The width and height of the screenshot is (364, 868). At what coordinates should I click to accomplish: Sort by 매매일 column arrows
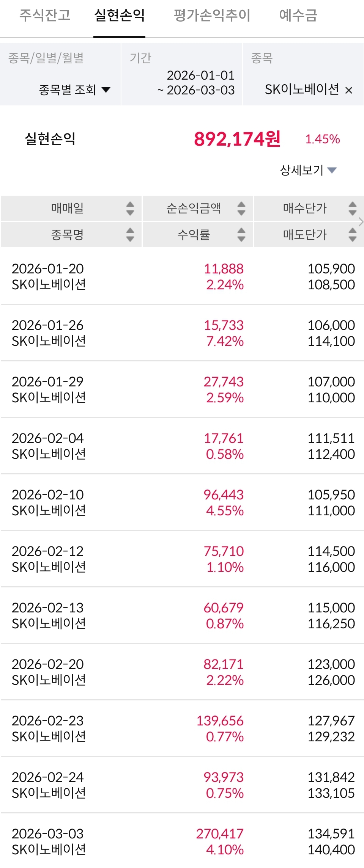[130, 208]
